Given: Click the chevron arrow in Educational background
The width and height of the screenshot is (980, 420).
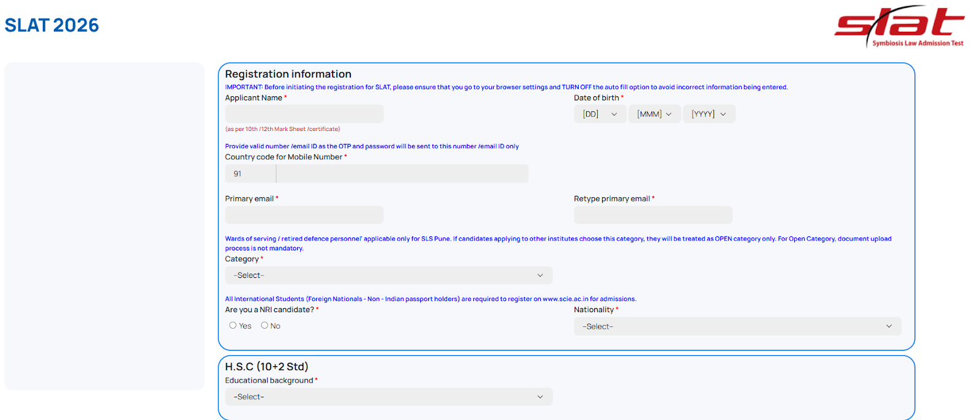Looking at the screenshot, I should pos(540,397).
